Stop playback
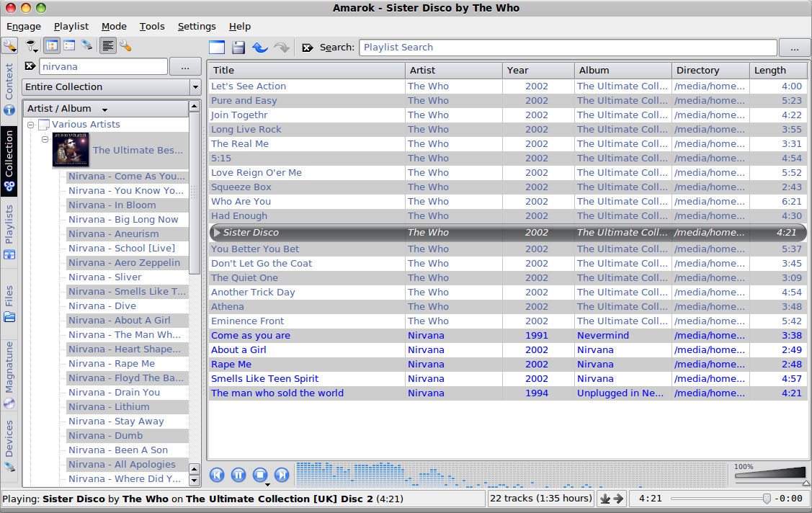The image size is (812, 513). [260, 475]
